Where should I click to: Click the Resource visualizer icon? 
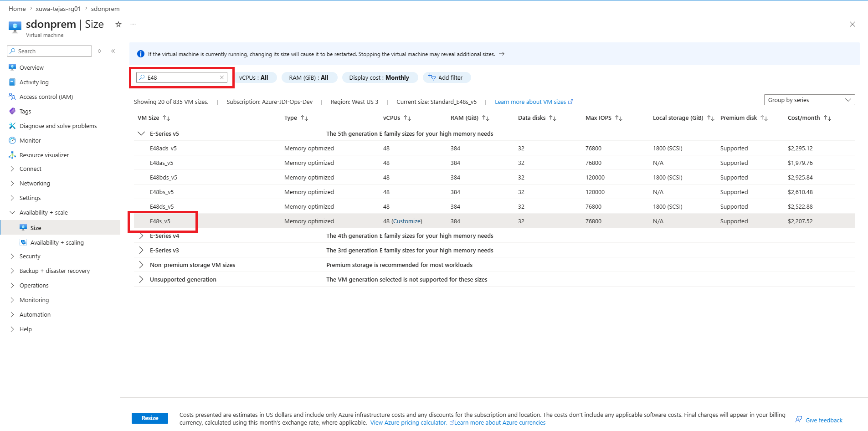[12, 155]
